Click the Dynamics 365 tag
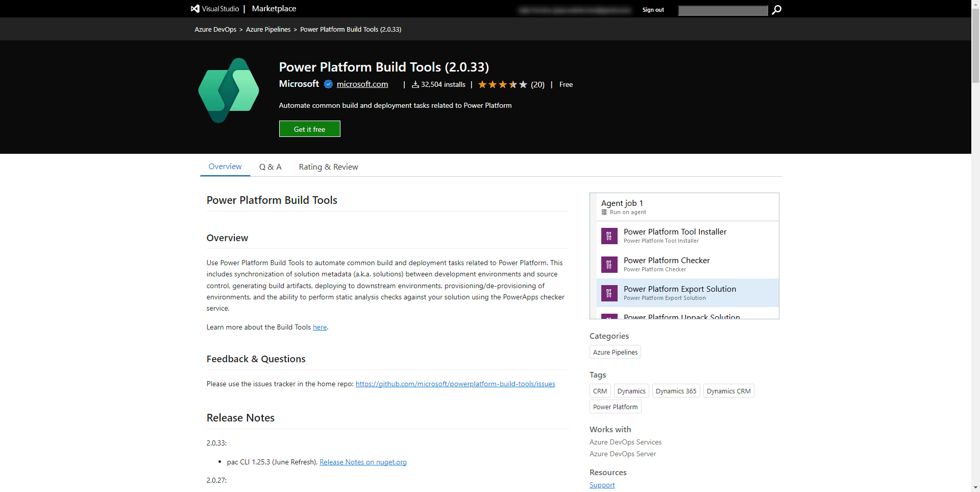Viewport: 980px width, 492px height. point(676,391)
